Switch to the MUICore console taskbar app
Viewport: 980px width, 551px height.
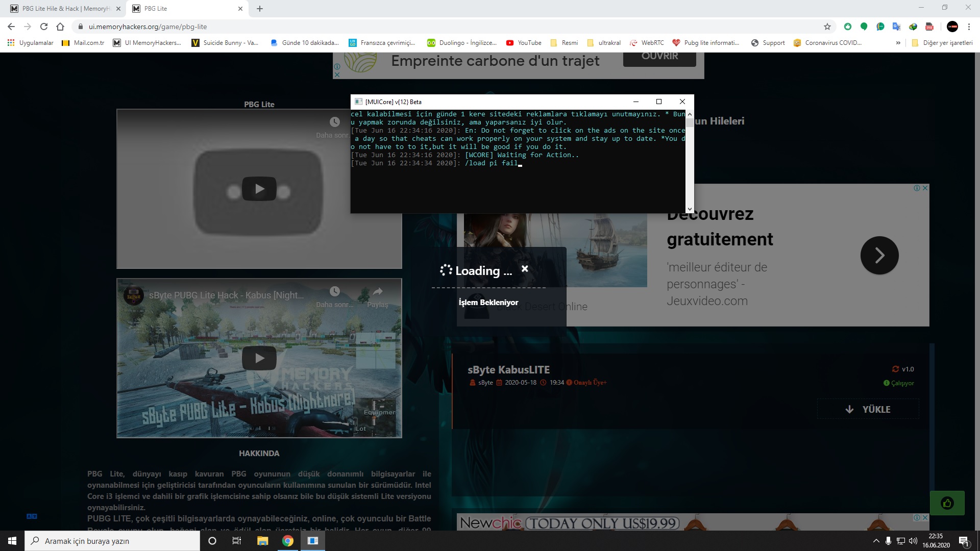[x=313, y=541]
